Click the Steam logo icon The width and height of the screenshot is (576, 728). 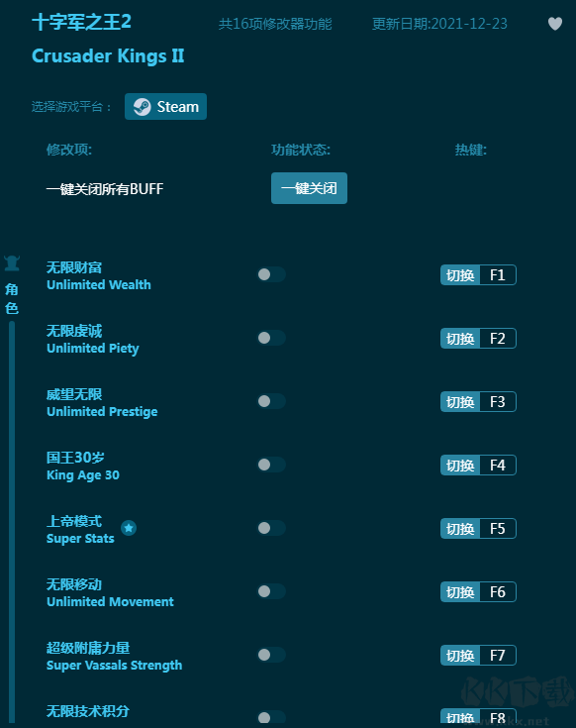[142, 107]
